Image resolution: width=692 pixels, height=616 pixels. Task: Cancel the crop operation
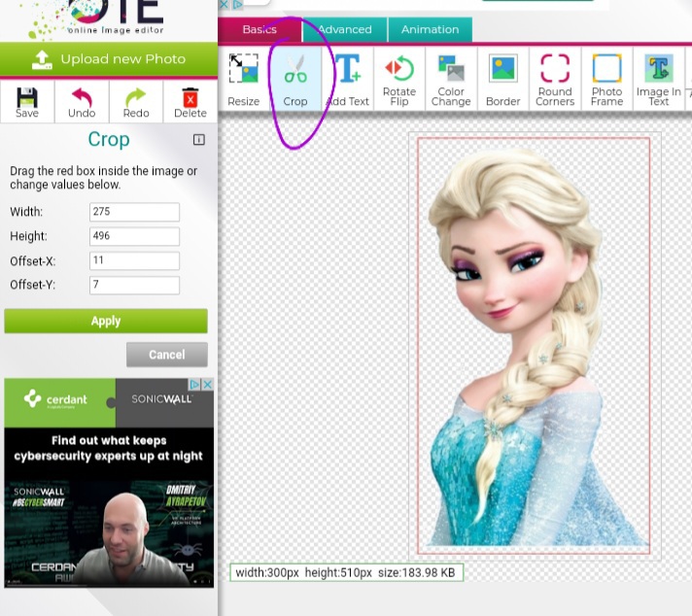click(x=166, y=355)
